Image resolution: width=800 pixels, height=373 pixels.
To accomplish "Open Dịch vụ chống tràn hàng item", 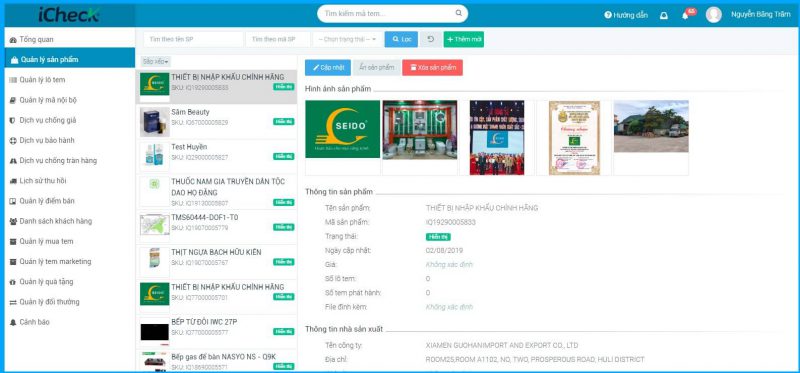I will pos(69,161).
